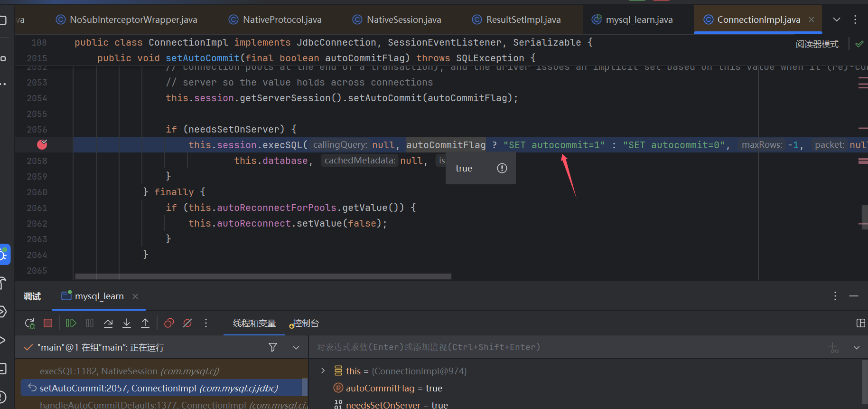Pause the running program
This screenshot has height=409, width=868.
pos(90,323)
